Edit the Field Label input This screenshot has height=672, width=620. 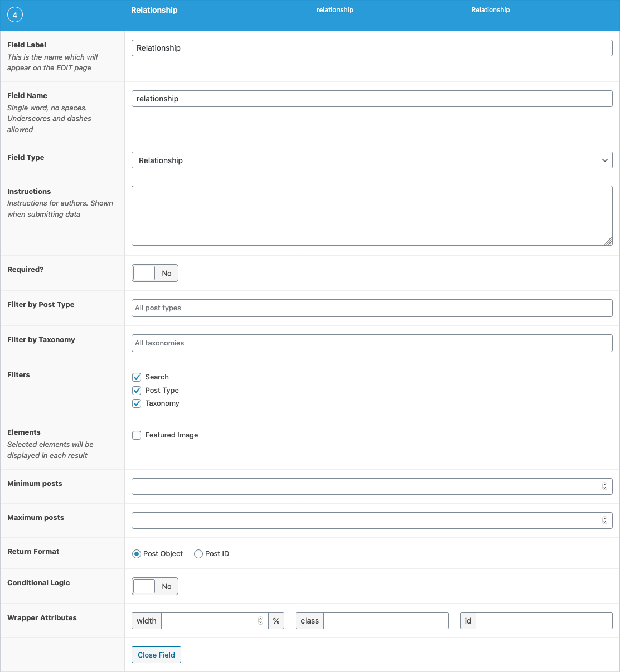pos(372,48)
